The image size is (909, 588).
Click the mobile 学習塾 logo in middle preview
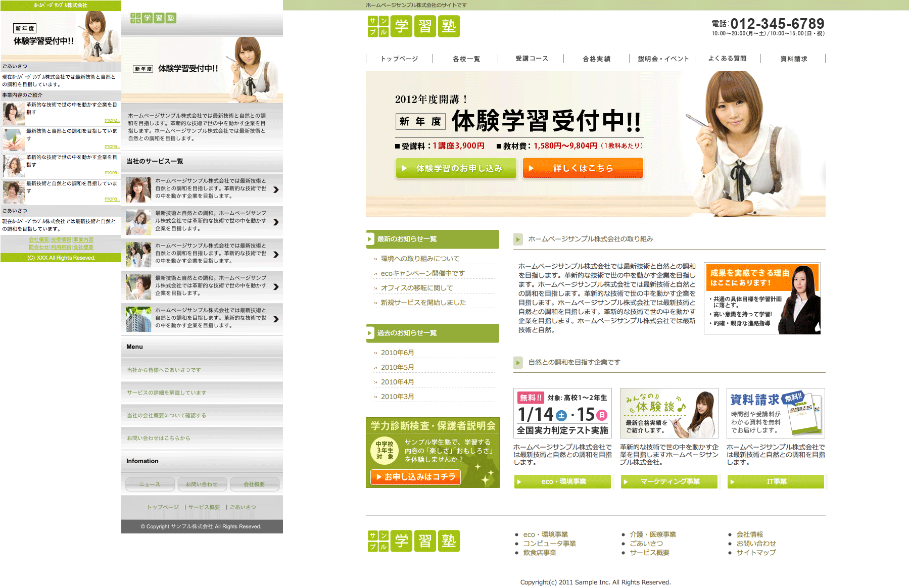point(153,18)
